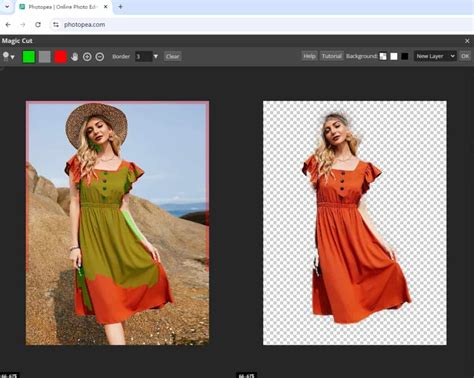The height and width of the screenshot is (378, 474).
Task: Clear all Magic Cut markings
Action: click(x=173, y=56)
